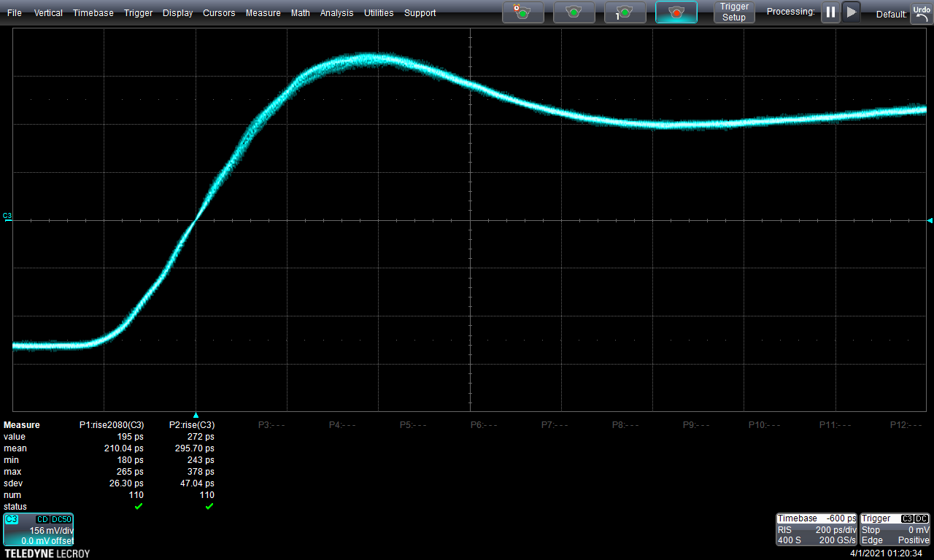
Task: Click the Positive slope label in Trigger box
Action: (912, 540)
